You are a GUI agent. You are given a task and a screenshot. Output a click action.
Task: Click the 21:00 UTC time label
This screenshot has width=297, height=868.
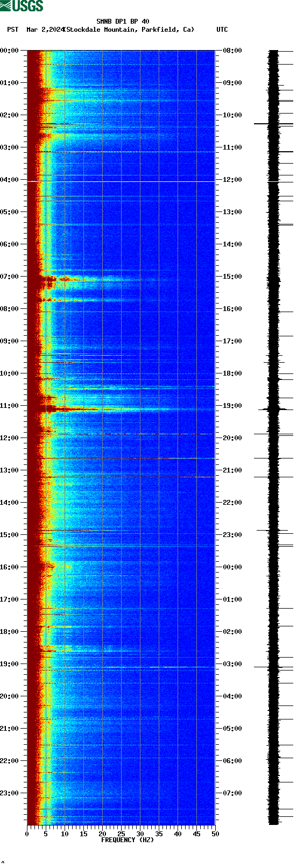tap(232, 470)
